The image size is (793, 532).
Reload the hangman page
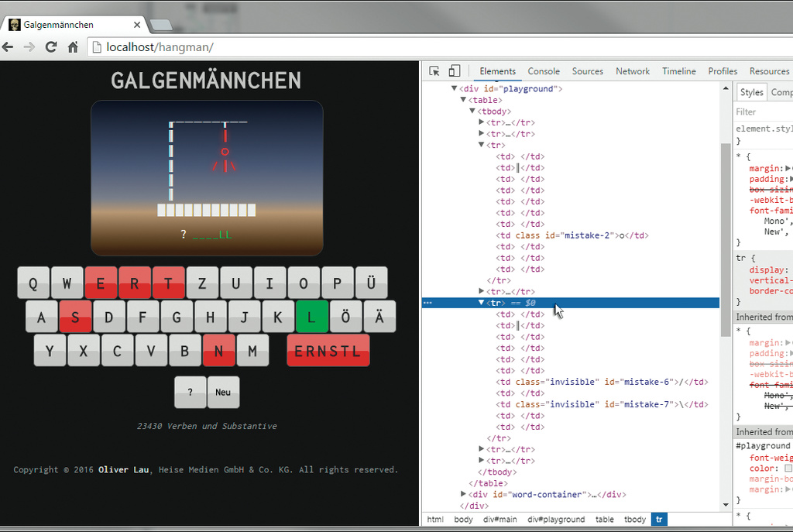pyautogui.click(x=51, y=47)
